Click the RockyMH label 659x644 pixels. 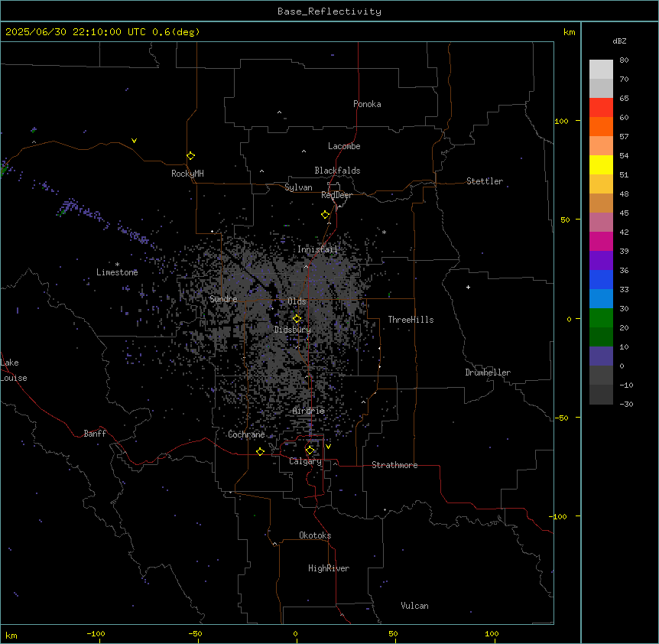pos(187,174)
